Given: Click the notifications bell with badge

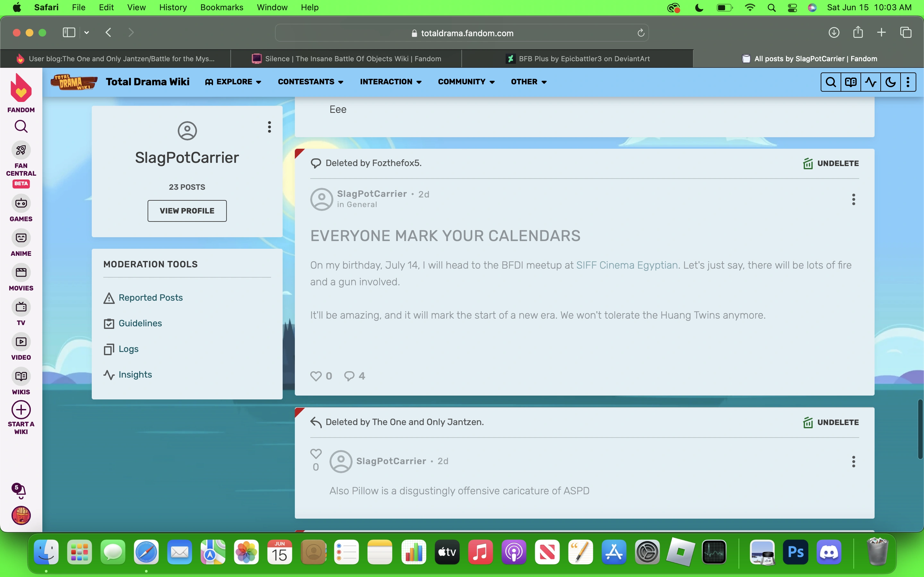Looking at the screenshot, I should point(19,490).
